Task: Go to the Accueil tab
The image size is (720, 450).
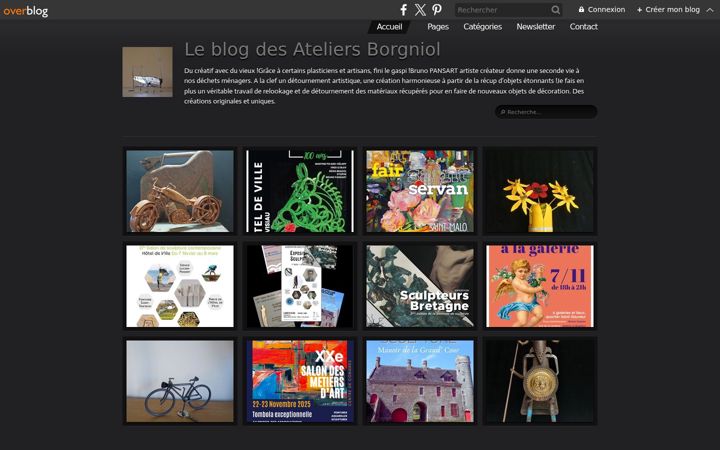Action: click(x=389, y=27)
